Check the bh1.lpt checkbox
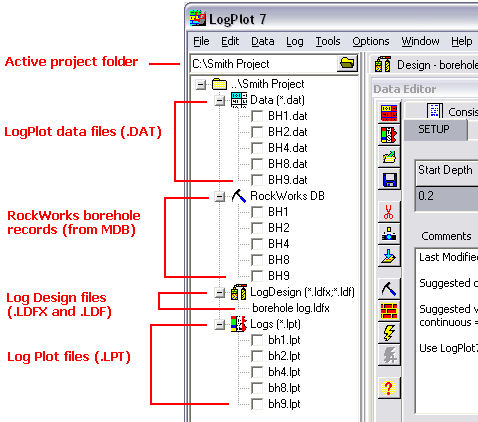The width and height of the screenshot is (478, 422). point(257,340)
